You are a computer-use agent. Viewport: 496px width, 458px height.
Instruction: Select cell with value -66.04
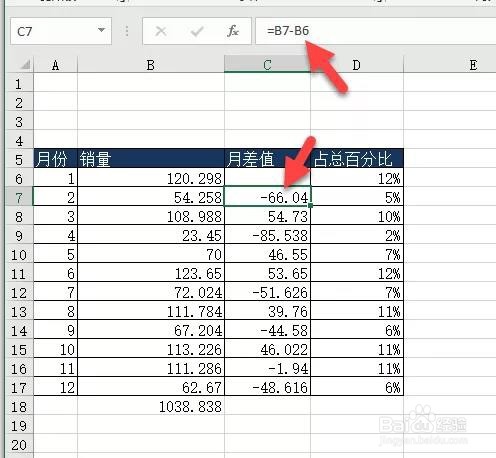[267, 197]
